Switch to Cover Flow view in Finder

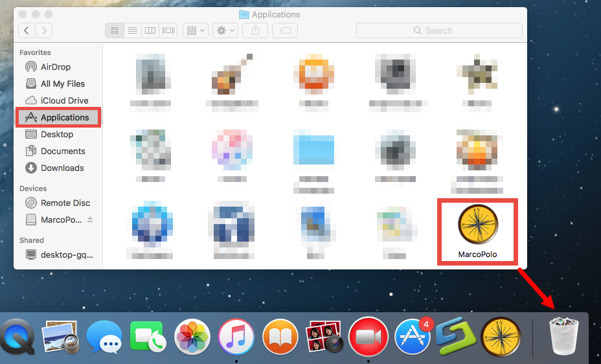click(x=168, y=30)
